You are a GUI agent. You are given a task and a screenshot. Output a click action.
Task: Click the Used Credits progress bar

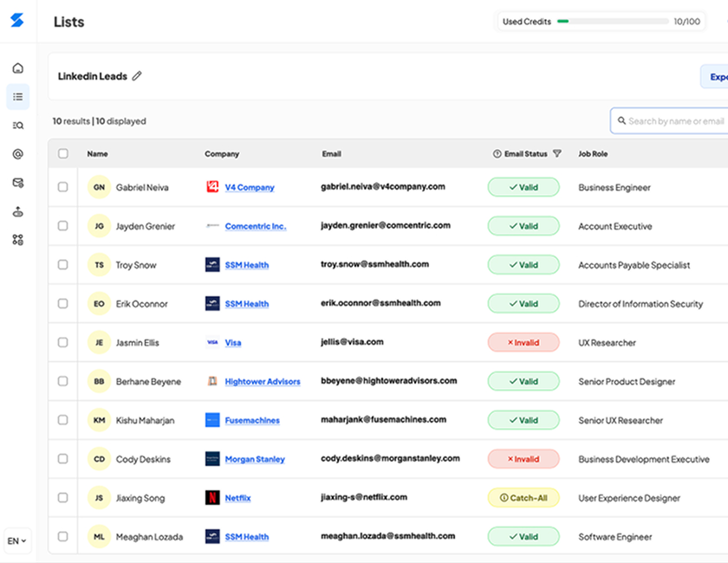click(612, 22)
